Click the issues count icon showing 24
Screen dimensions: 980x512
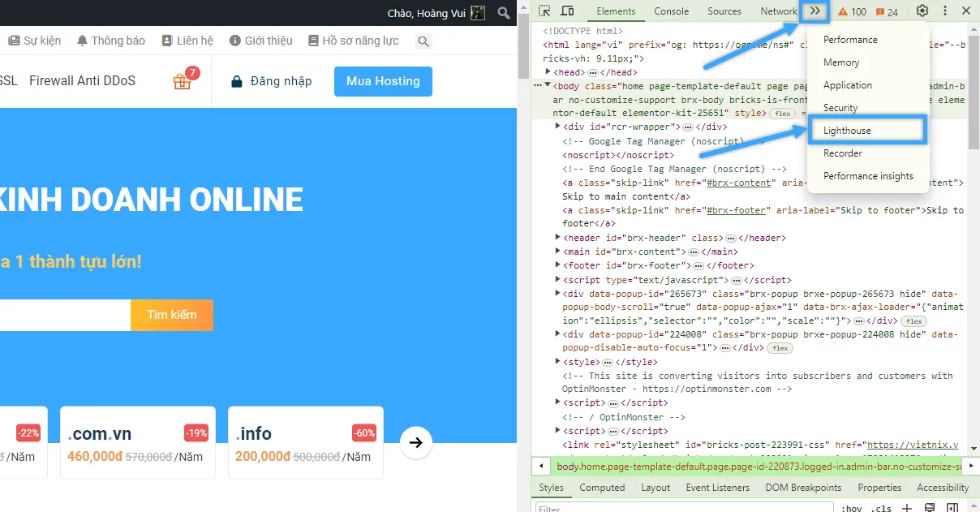pos(886,11)
